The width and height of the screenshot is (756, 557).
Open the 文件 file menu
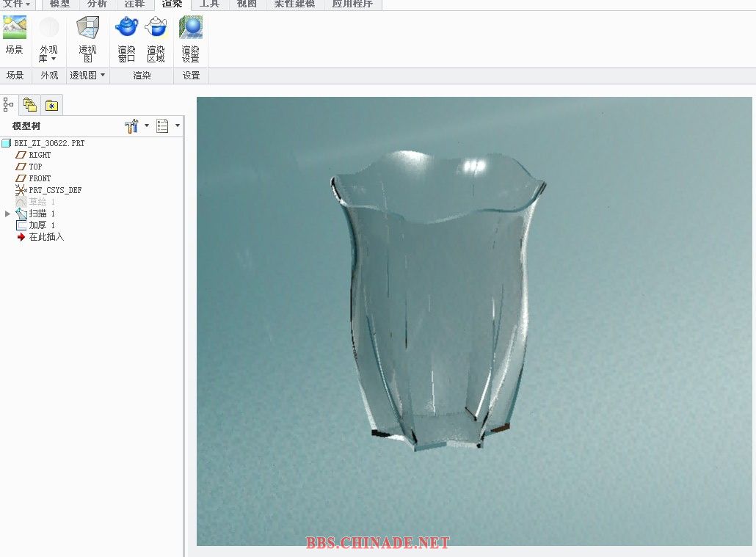pos(16,4)
